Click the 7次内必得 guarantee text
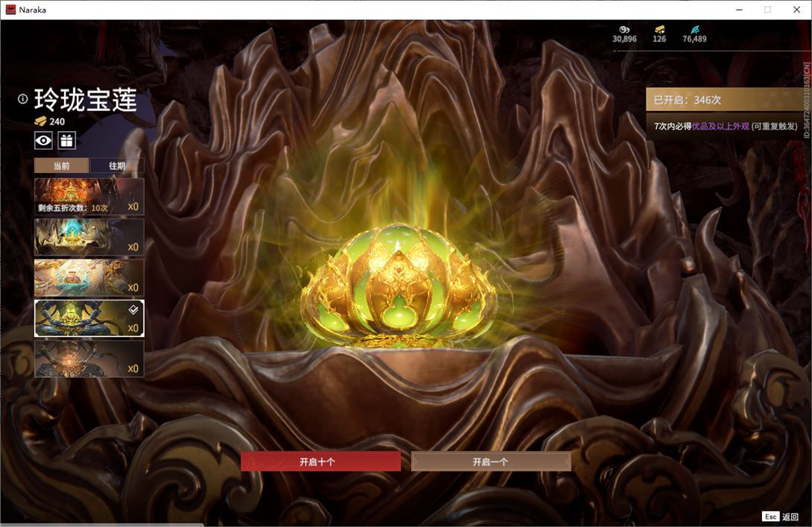 (725, 126)
